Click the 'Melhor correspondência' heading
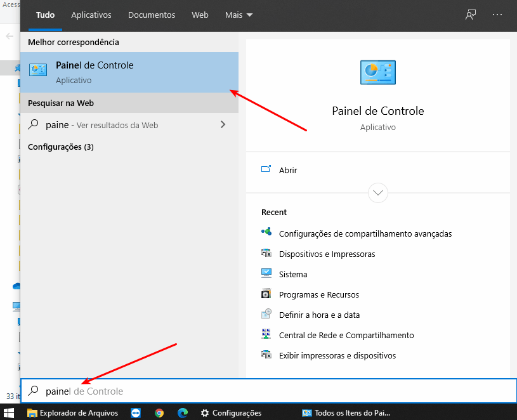The image size is (517, 420). click(73, 43)
